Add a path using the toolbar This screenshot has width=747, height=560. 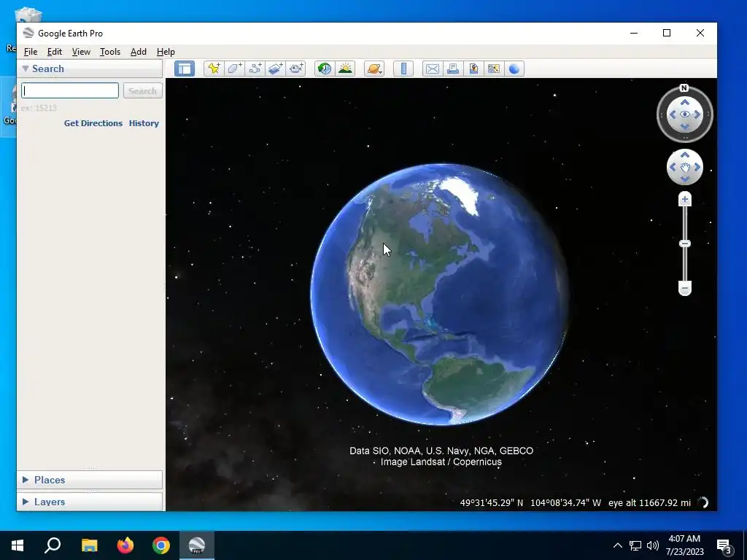[x=255, y=69]
